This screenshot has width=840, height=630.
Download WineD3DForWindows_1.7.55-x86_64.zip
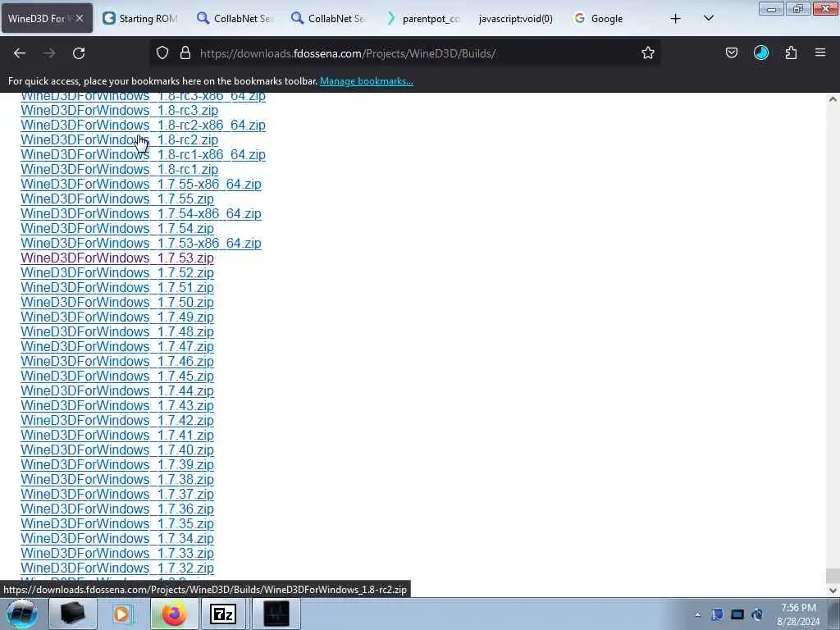(x=141, y=185)
